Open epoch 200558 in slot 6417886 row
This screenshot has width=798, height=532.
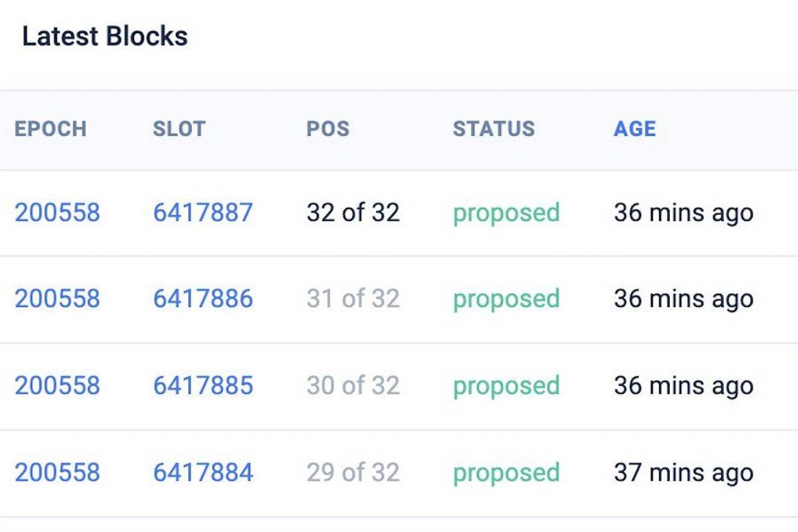point(57,299)
